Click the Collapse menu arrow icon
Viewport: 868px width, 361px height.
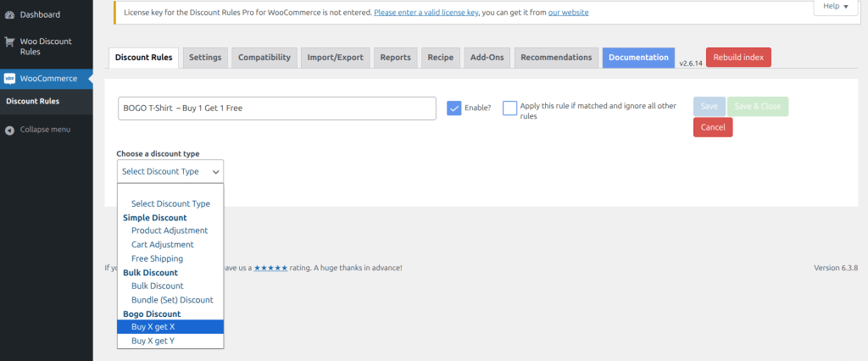(x=9, y=130)
